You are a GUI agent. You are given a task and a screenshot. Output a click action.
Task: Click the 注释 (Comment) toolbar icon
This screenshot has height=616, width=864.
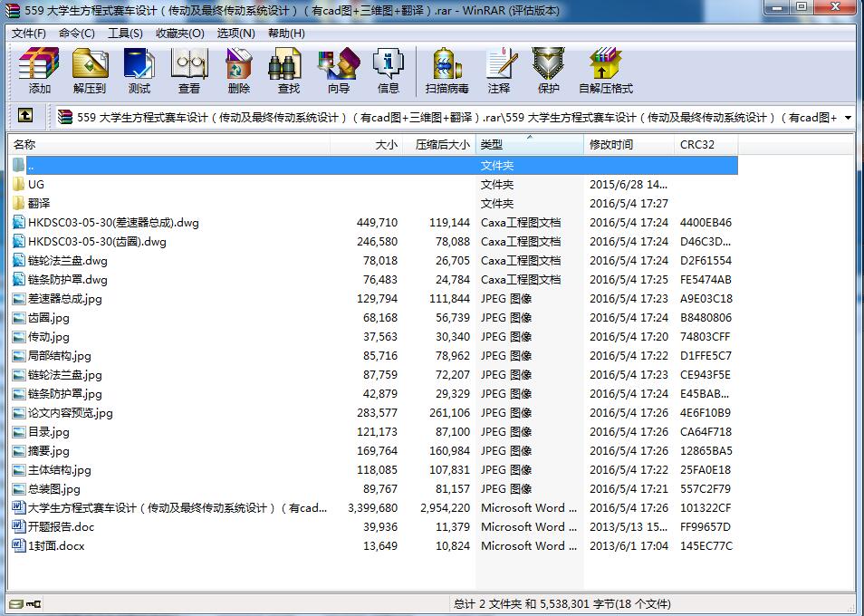[499, 71]
